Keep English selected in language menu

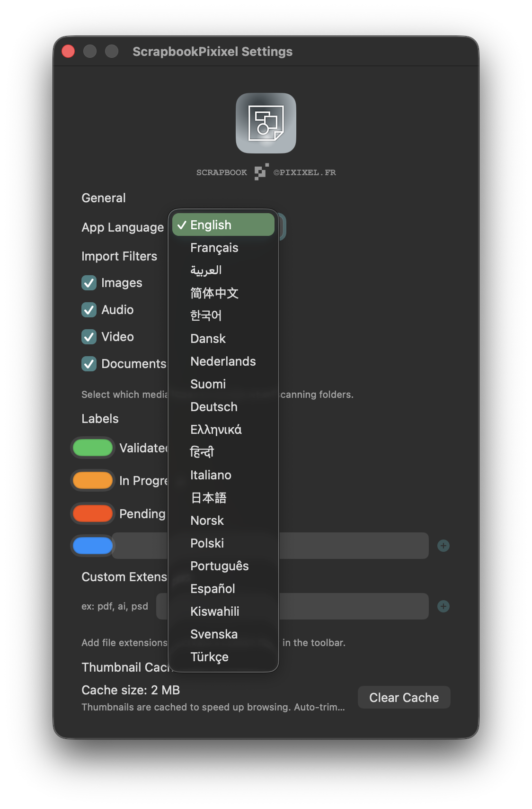[211, 225]
